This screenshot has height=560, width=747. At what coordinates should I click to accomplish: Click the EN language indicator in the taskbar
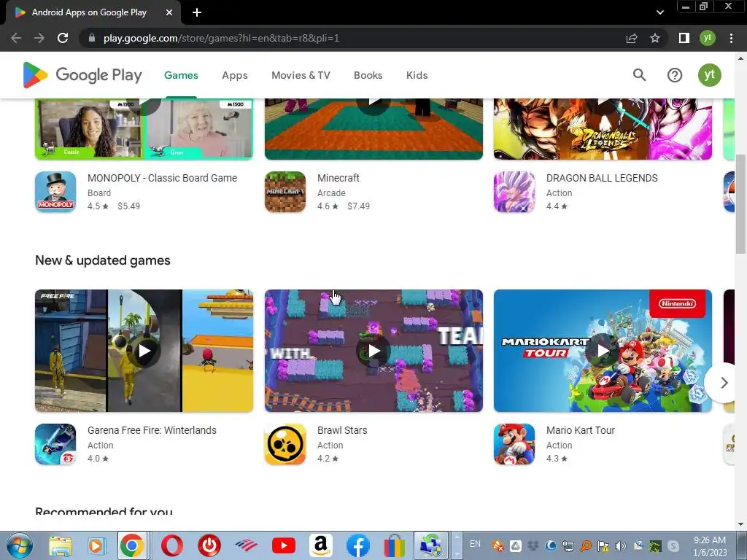tap(475, 544)
